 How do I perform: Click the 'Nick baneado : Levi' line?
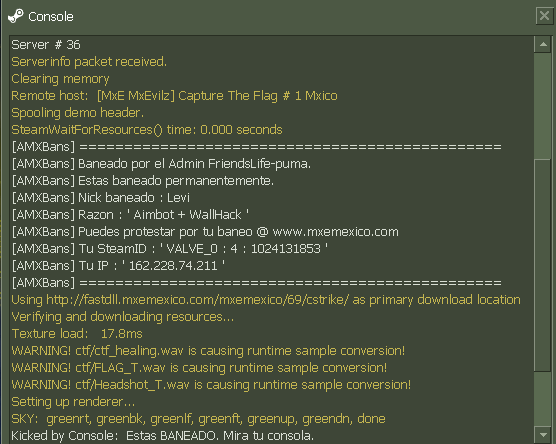tap(101, 198)
